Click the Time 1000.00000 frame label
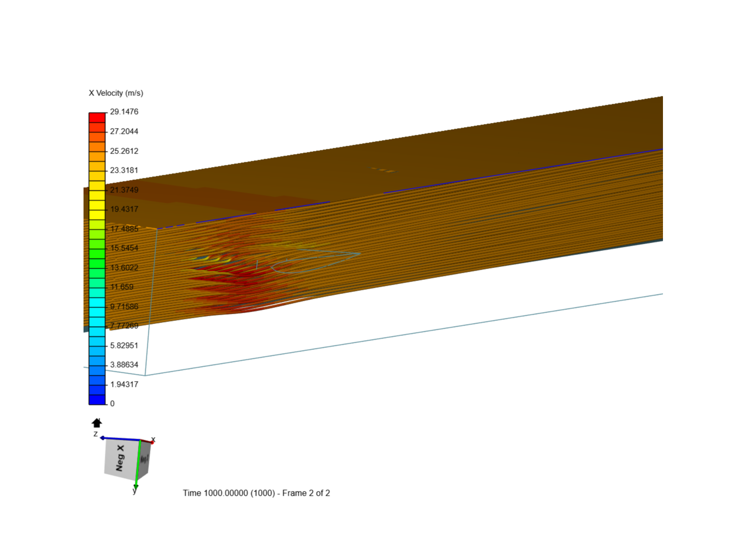This screenshot has height=560, width=747. click(x=256, y=493)
